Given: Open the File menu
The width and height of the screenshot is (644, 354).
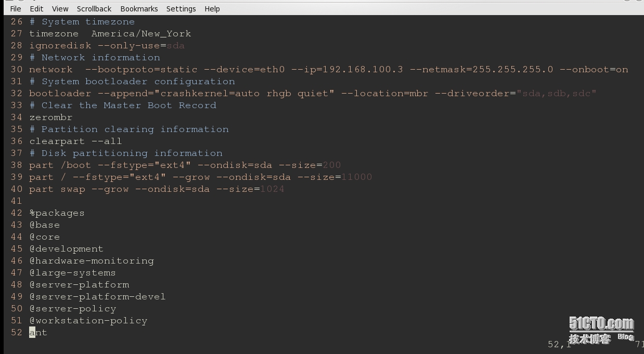Looking at the screenshot, I should pos(16,9).
